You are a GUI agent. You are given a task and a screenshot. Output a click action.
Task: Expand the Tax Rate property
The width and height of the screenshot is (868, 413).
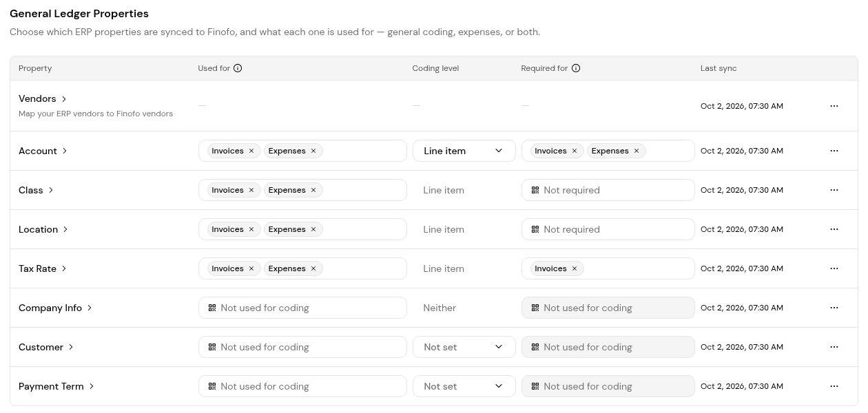coord(64,268)
